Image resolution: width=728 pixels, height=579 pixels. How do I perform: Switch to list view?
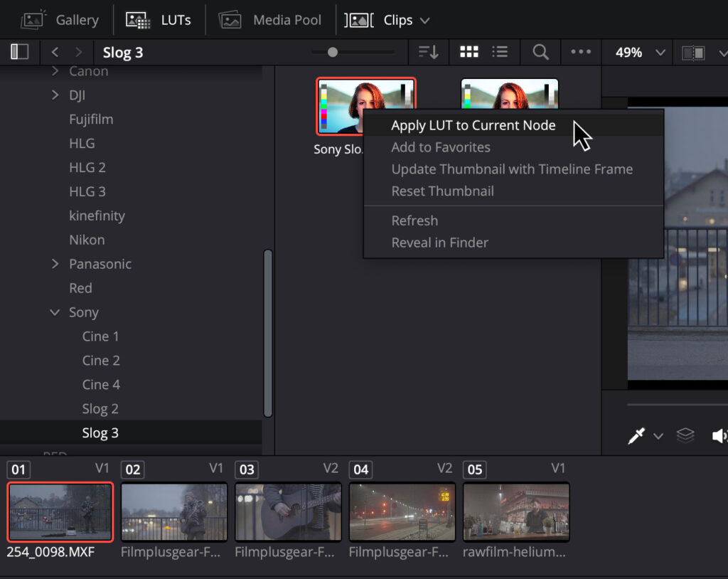500,52
